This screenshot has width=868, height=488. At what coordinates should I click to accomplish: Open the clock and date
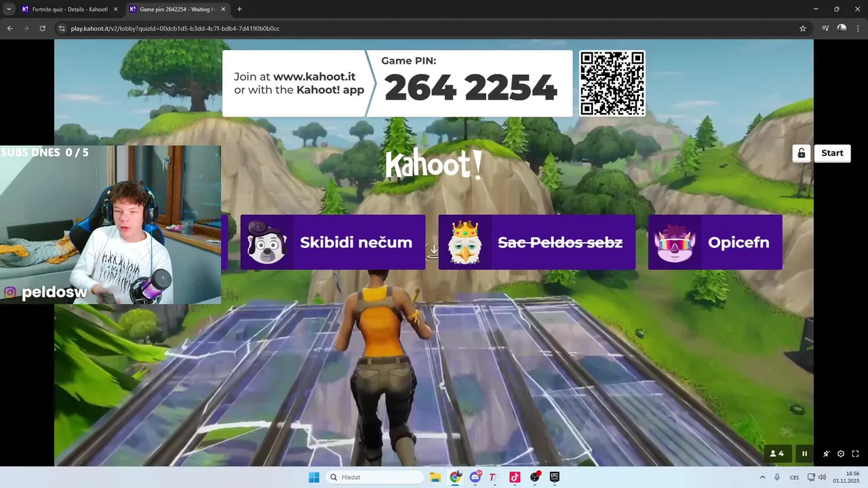tap(847, 477)
